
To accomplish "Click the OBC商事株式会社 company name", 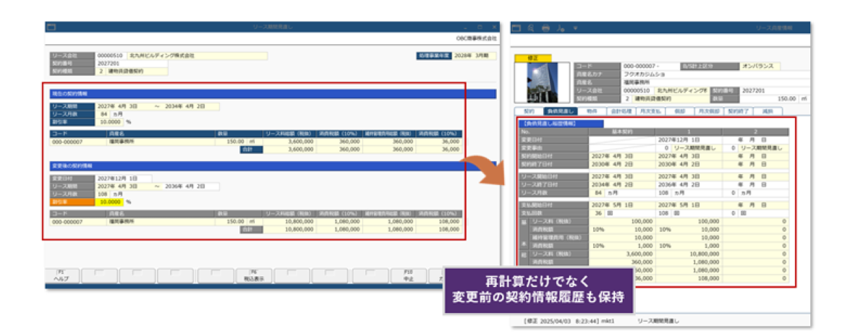I will click(x=477, y=38).
